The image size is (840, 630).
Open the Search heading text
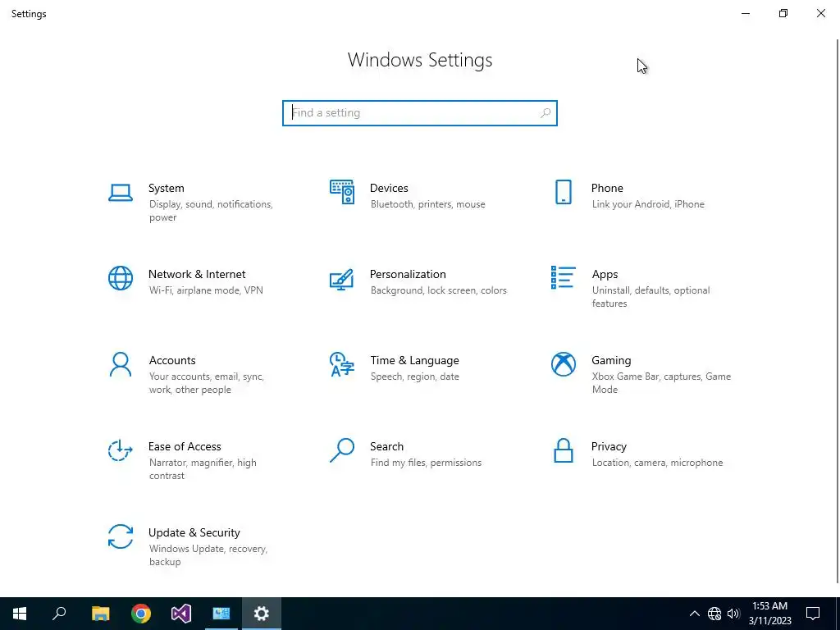point(387,446)
